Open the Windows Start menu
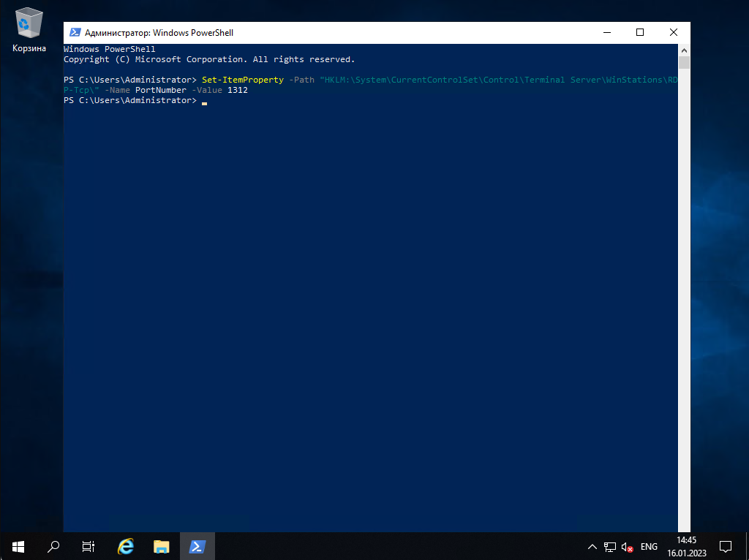The width and height of the screenshot is (749, 560). point(18,546)
